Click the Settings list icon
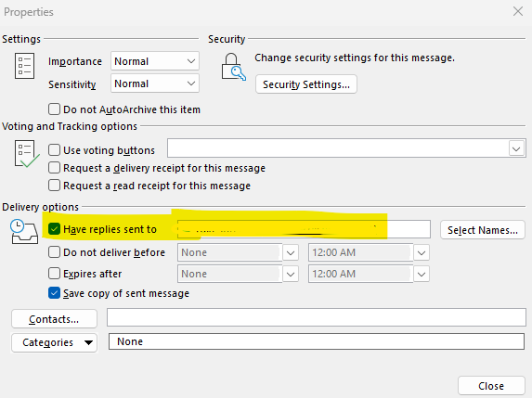532x398 pixels. [x=24, y=66]
